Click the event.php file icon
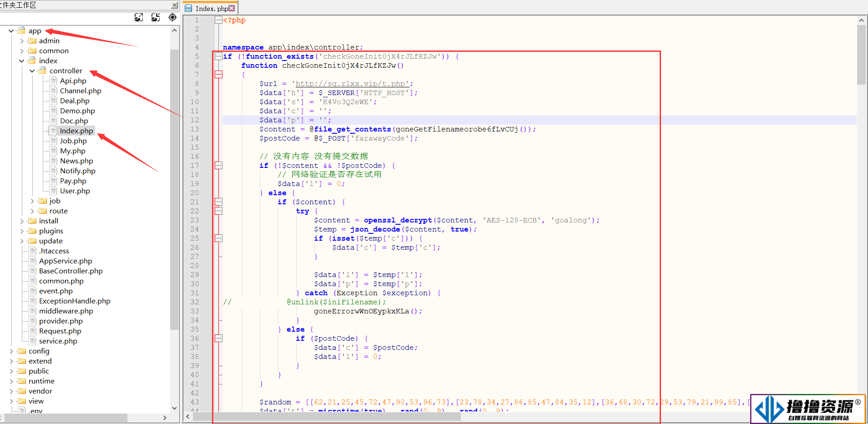 click(32, 291)
